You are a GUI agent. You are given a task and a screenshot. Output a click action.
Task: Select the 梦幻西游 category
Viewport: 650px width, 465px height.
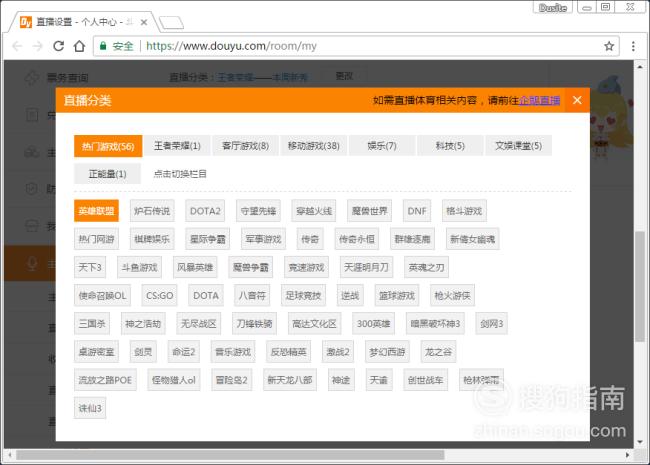click(387, 351)
